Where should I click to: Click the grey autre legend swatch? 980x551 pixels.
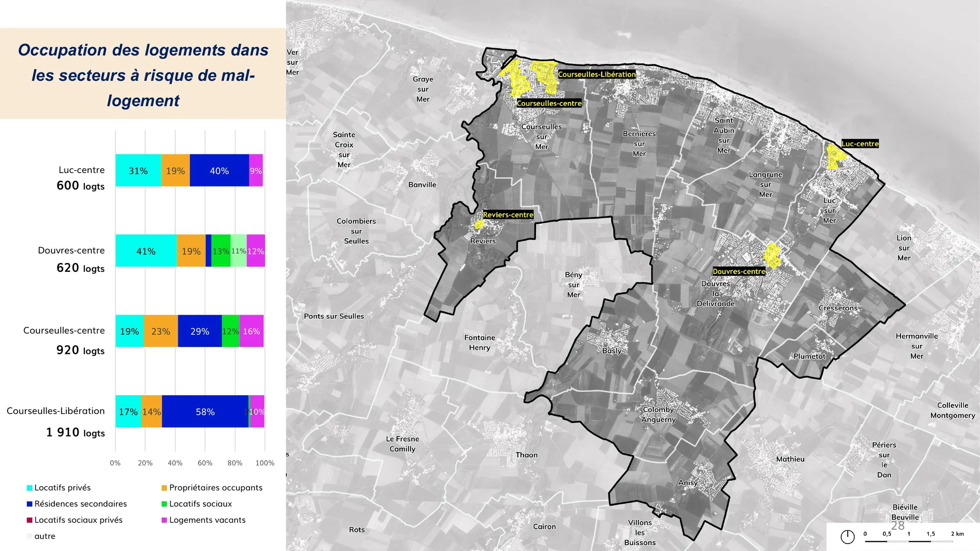[29, 536]
